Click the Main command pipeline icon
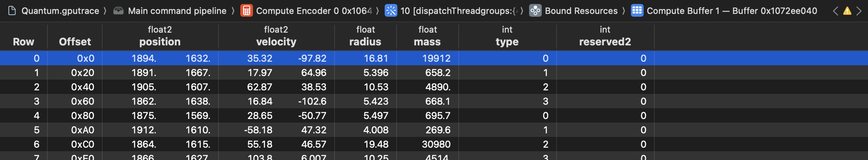The width and height of the screenshot is (868, 160). (118, 11)
